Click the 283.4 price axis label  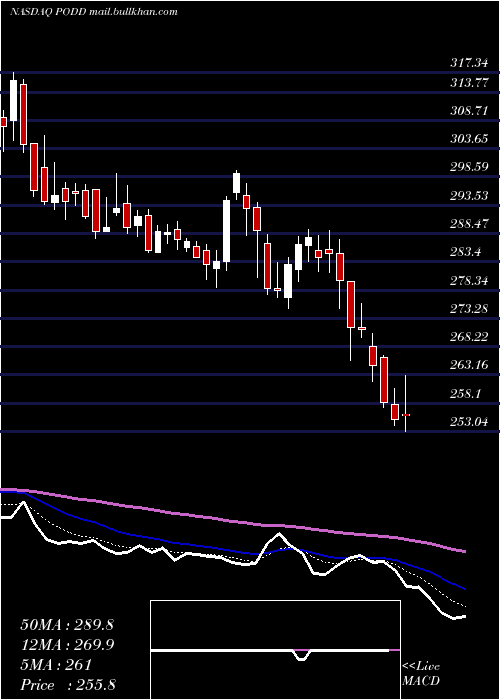tap(466, 252)
